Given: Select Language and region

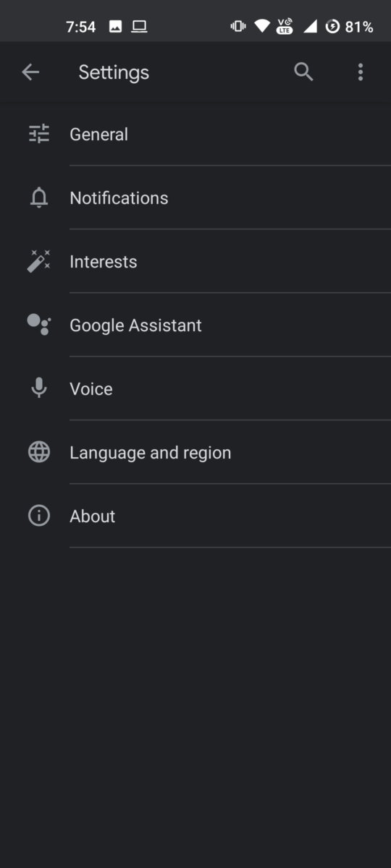Looking at the screenshot, I should point(195,452).
